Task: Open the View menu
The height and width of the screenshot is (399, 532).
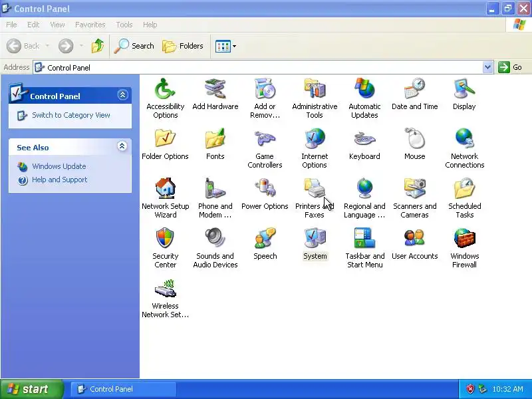Action: [x=57, y=25]
